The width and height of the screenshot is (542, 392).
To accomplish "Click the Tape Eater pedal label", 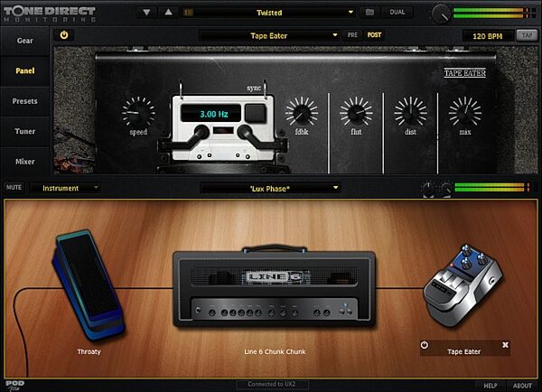I will [464, 351].
